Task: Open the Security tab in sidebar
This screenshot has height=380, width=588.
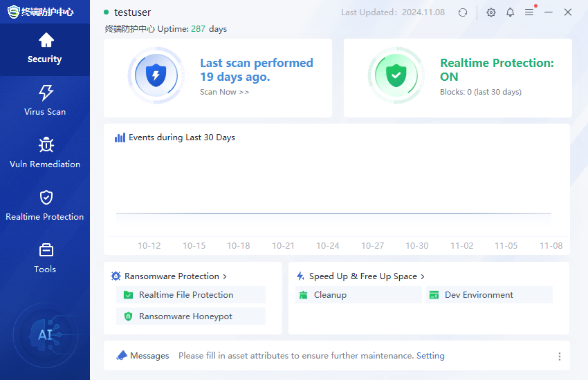Action: (x=45, y=48)
